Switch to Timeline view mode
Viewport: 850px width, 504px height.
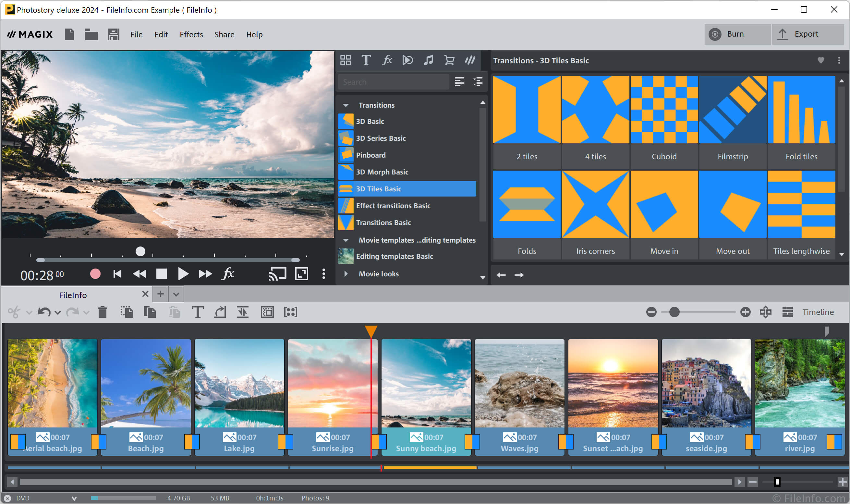(x=818, y=312)
